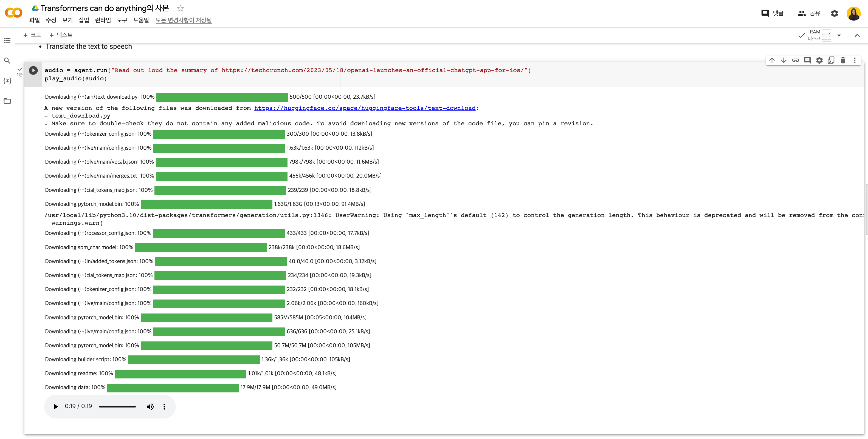This screenshot has height=439, width=868.
Task: Open the table of contents sidebar
Action: (7, 41)
